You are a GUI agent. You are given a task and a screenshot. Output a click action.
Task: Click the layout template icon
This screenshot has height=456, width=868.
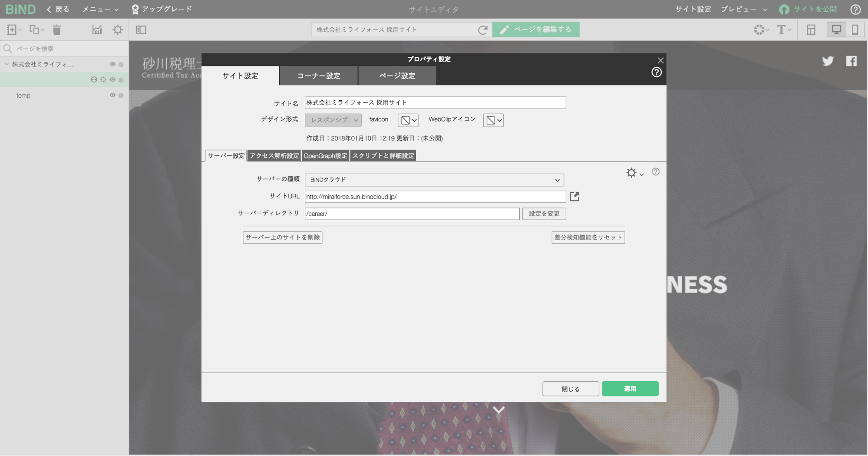[811, 30]
